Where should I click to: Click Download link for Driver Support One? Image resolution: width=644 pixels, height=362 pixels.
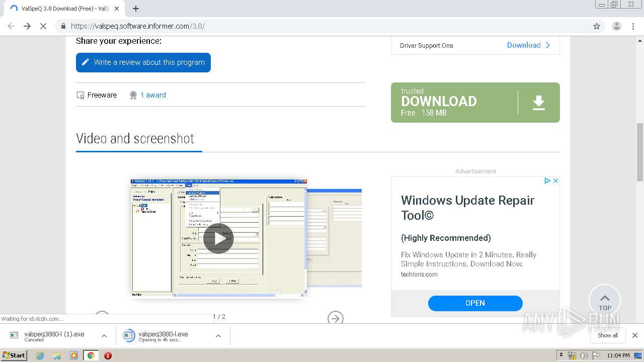pyautogui.click(x=524, y=45)
